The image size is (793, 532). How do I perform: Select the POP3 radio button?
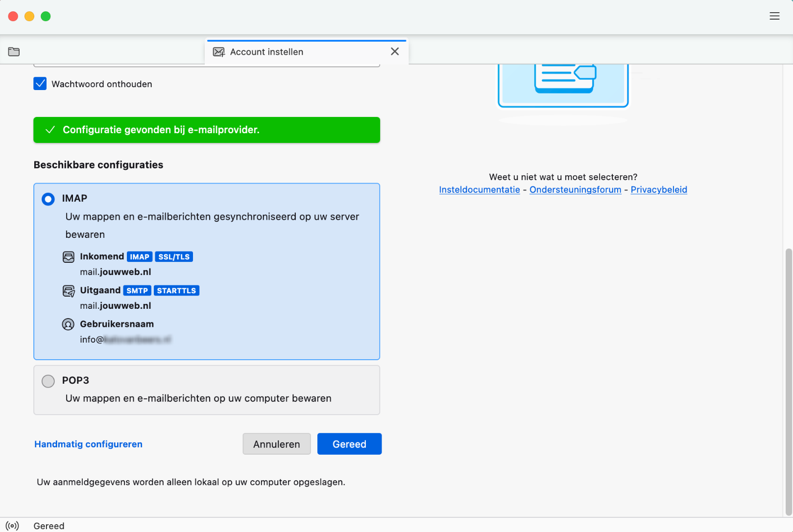point(48,381)
